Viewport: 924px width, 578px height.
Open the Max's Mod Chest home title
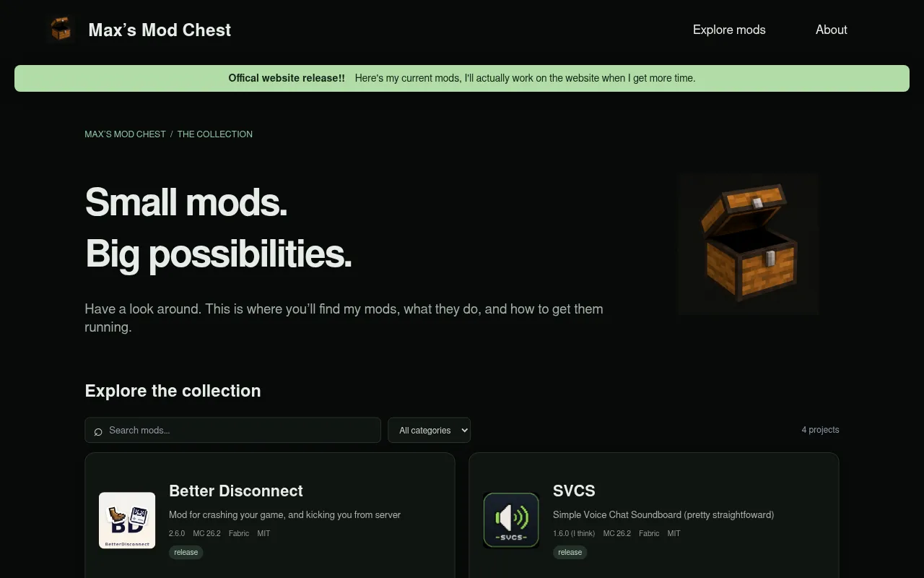[160, 30]
